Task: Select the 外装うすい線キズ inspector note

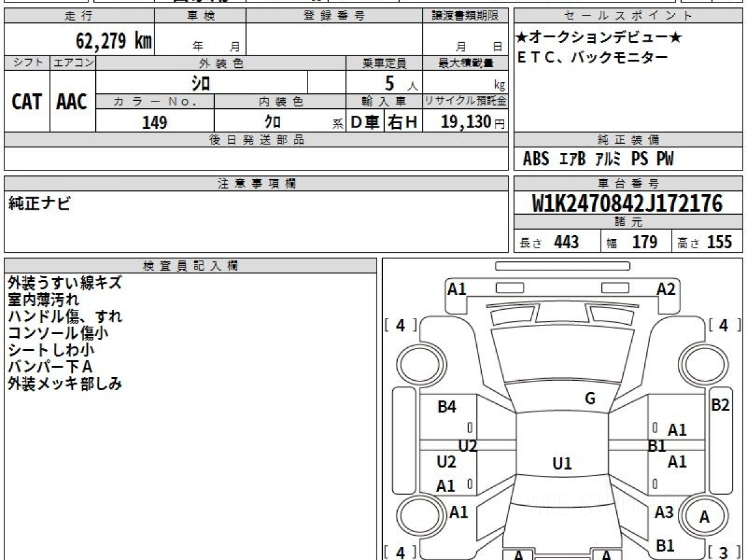Action: click(x=65, y=282)
